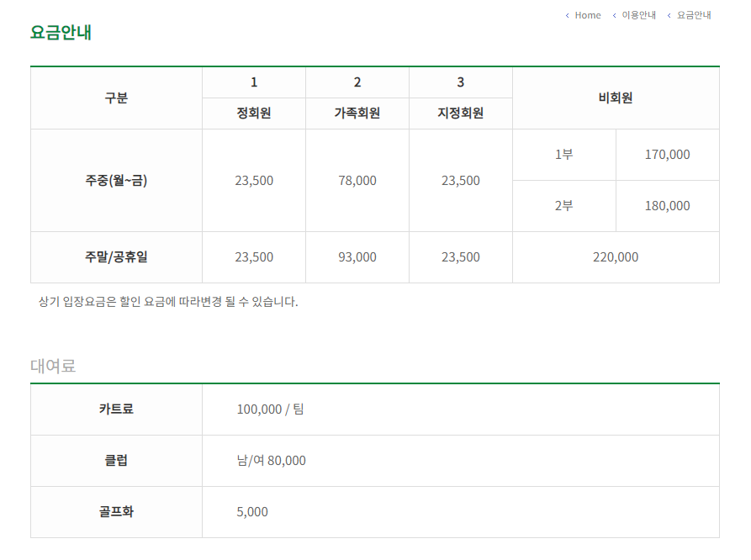The image size is (751, 560).
Task: Click the 180,000 non-member fee
Action: tap(668, 206)
